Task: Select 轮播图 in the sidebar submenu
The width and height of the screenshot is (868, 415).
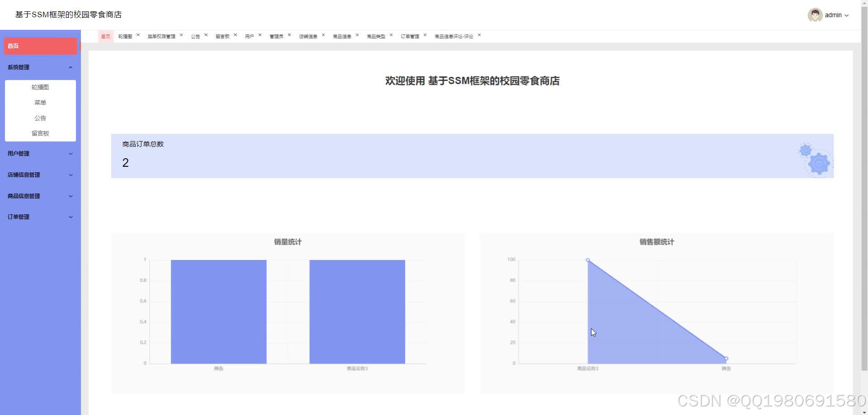Action: pos(40,87)
